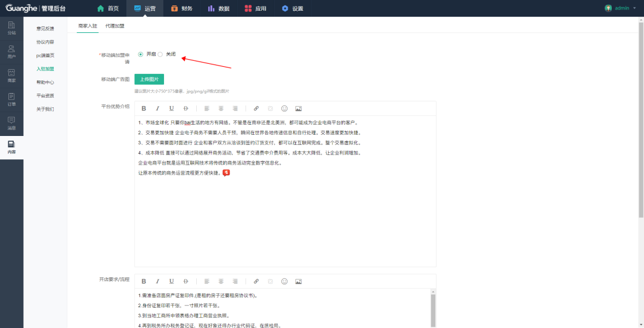The image size is (644, 328).
Task: Align center in 平台优势介绍 editor
Action: tap(221, 109)
